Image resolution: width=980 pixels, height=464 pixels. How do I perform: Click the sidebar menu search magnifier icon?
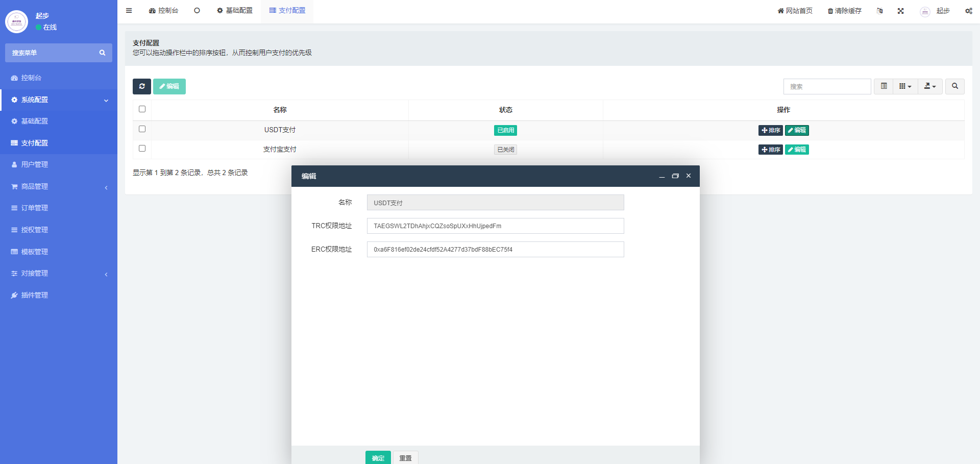102,53
